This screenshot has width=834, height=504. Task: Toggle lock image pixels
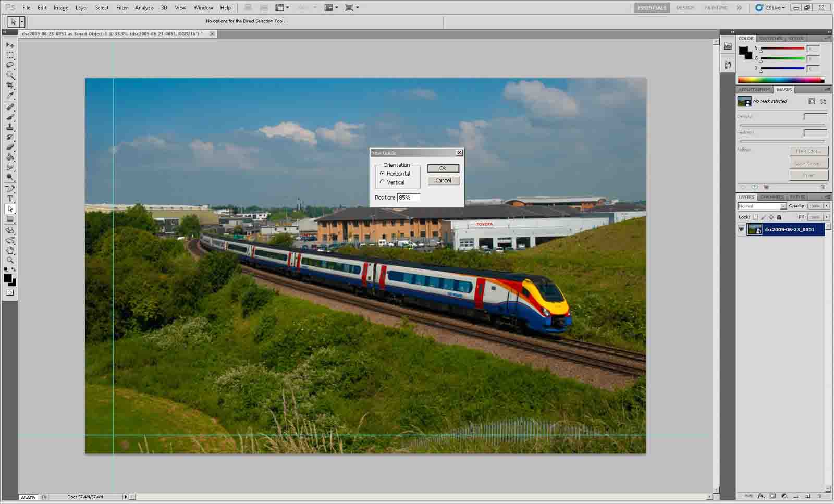pyautogui.click(x=764, y=217)
